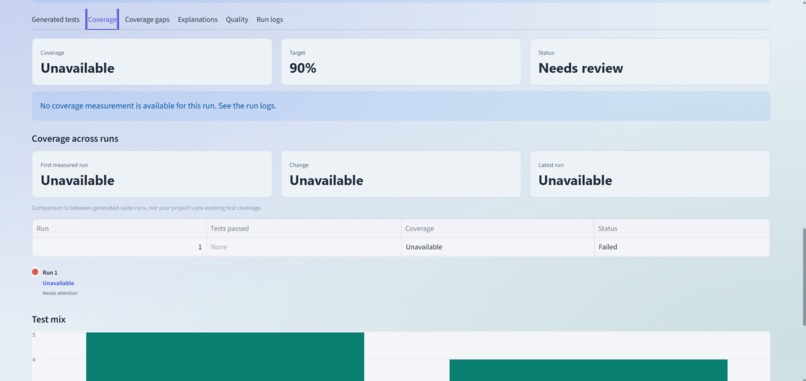Click the red Run 1 status dot
Screen dimensions: 806x381
[35, 272]
